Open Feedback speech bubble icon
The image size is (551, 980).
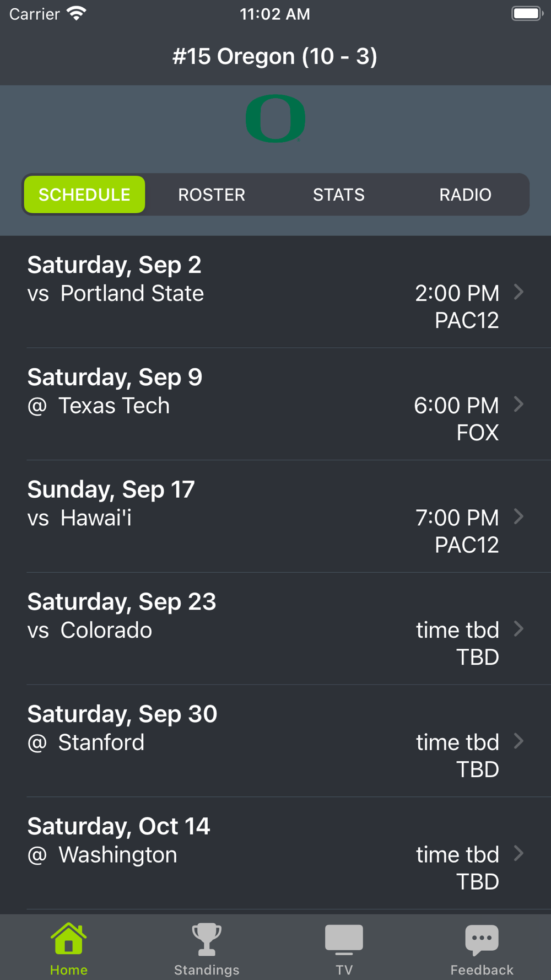click(x=482, y=939)
